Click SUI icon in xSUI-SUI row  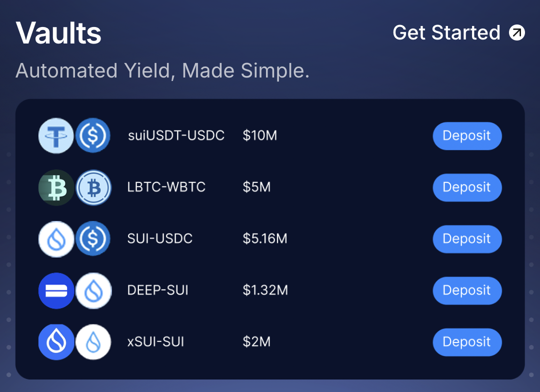tap(93, 342)
